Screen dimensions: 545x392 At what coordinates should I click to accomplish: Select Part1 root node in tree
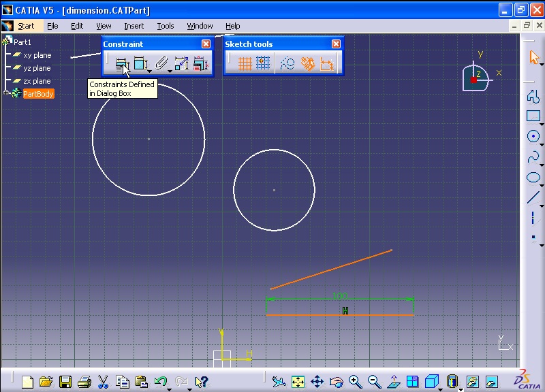point(22,42)
